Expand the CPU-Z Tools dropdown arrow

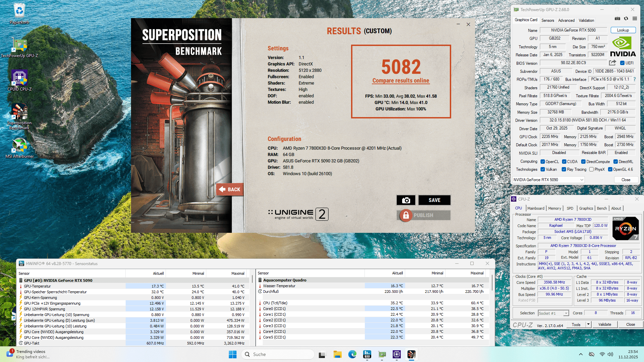(x=588, y=324)
